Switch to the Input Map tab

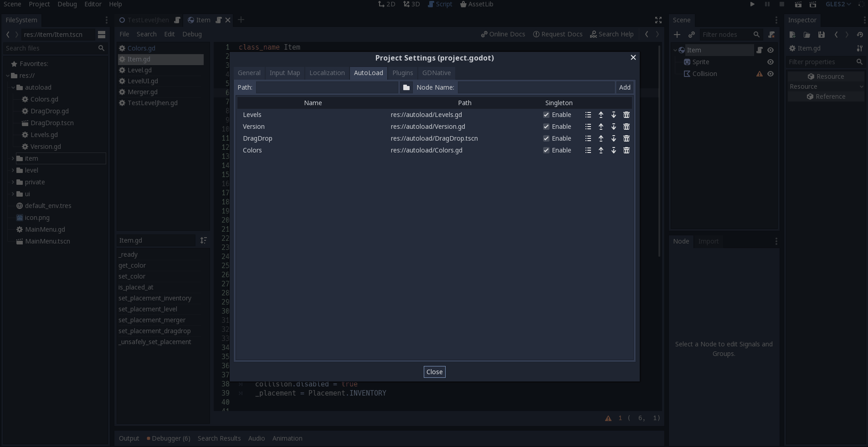(284, 73)
